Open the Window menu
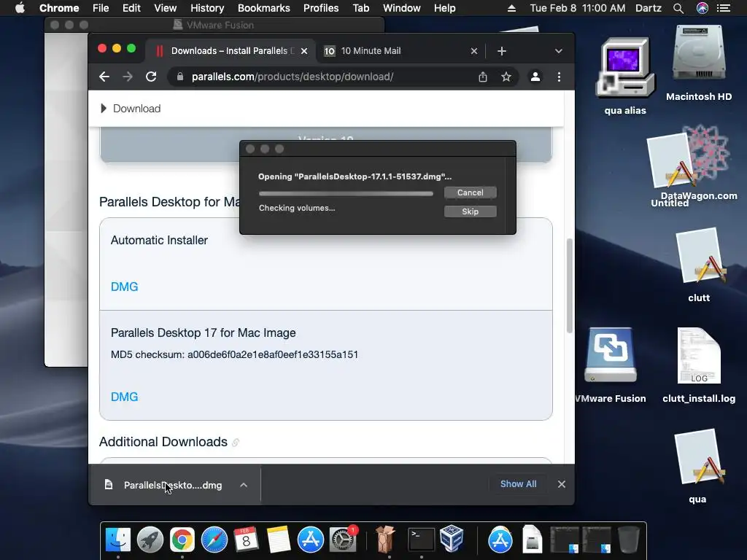Screen dimensions: 747x560 pyautogui.click(x=402, y=8)
